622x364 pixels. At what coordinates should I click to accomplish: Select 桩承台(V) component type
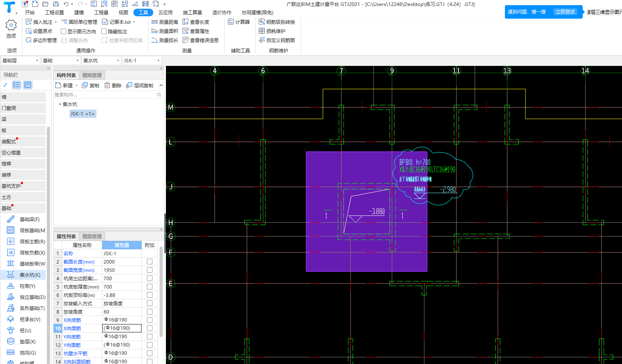point(23,319)
